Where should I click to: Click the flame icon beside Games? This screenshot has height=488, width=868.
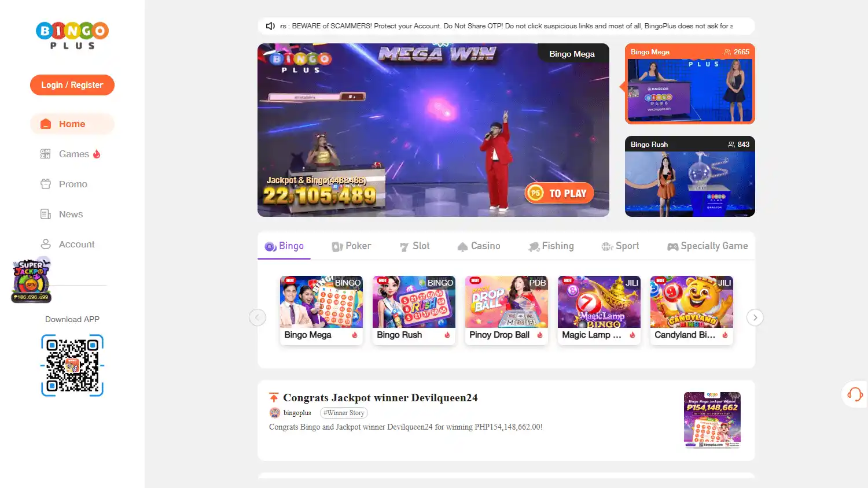(97, 154)
